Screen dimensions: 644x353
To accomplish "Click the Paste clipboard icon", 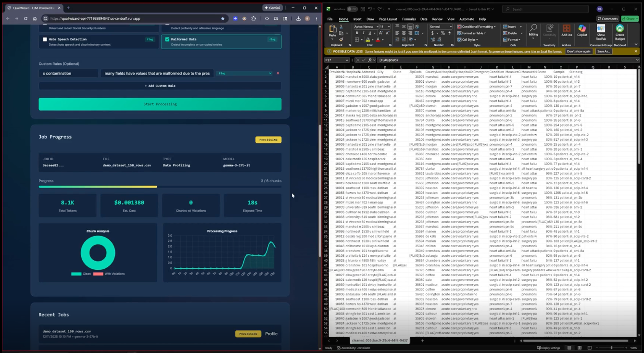I will [332, 32].
